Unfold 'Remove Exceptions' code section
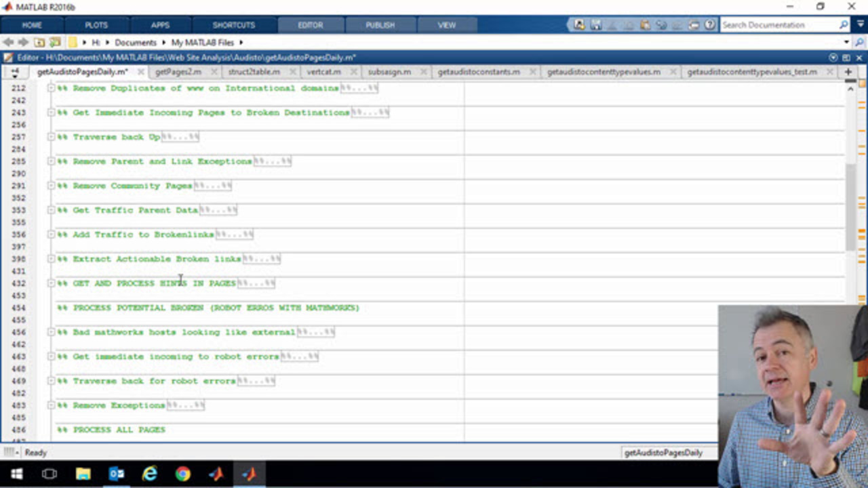868x488 pixels. [51, 405]
